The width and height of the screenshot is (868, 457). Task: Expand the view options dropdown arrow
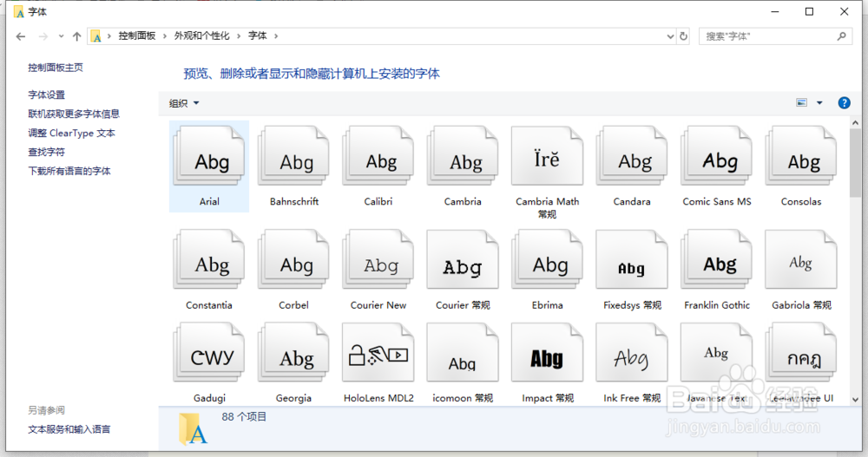tap(819, 102)
